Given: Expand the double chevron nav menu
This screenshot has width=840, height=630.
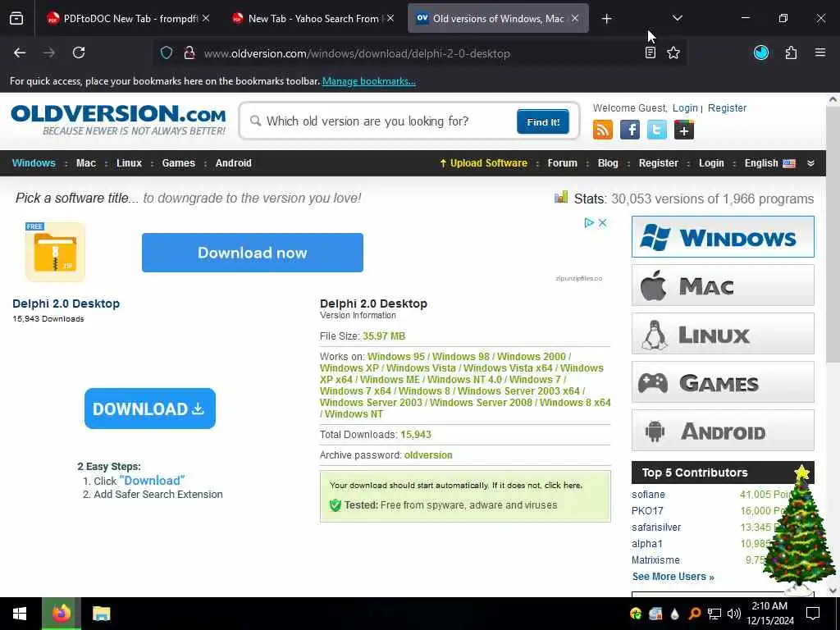Looking at the screenshot, I should 811,163.
